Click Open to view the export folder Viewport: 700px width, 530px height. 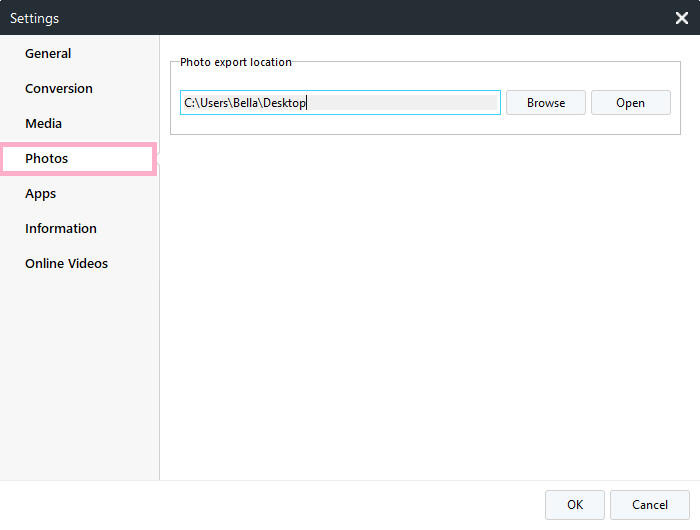tap(630, 103)
